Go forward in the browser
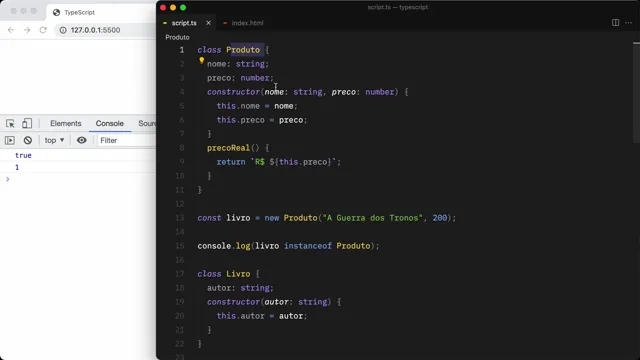Viewport: 640px width, 360px height. [x=27, y=30]
